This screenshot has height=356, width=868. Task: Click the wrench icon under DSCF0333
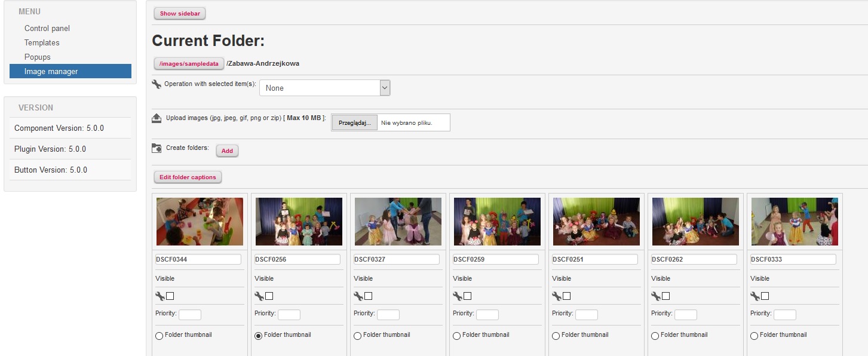pyautogui.click(x=755, y=296)
